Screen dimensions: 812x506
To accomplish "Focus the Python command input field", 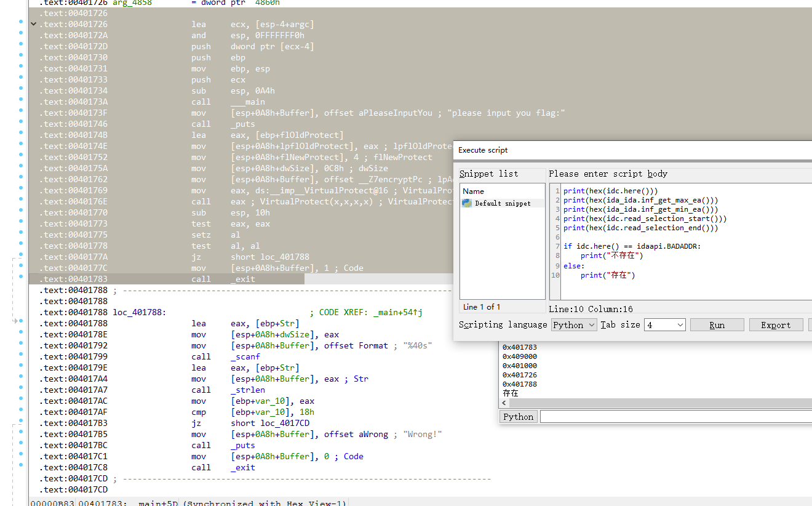I will [675, 417].
